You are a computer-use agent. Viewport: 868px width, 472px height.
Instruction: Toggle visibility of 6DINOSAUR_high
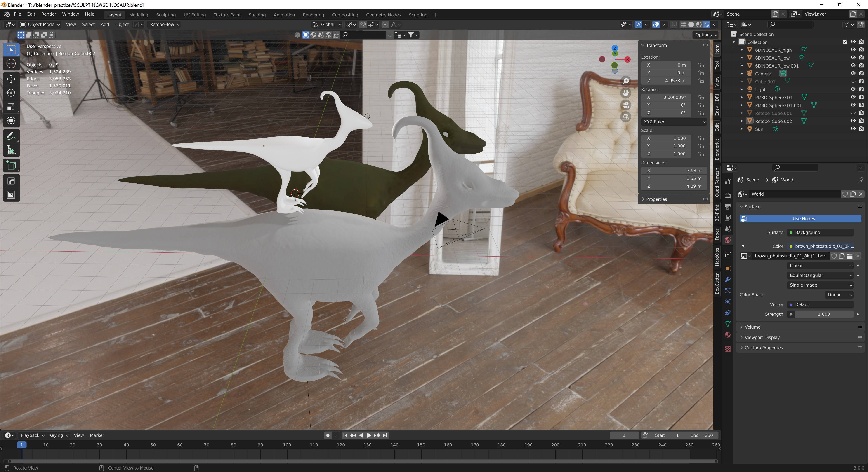point(853,50)
